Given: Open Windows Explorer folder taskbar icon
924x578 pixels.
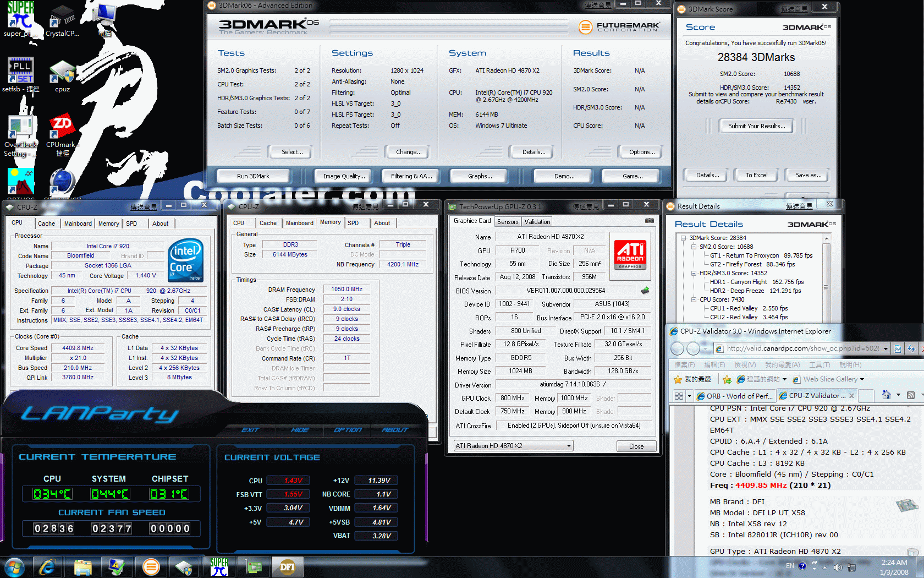Looking at the screenshot, I should (82, 567).
